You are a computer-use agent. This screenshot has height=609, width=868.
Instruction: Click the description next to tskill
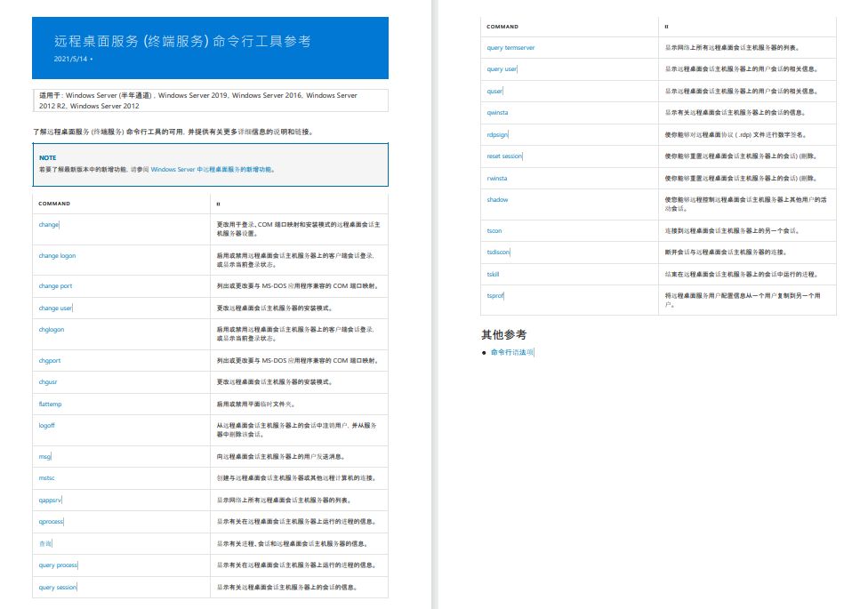click(742, 274)
